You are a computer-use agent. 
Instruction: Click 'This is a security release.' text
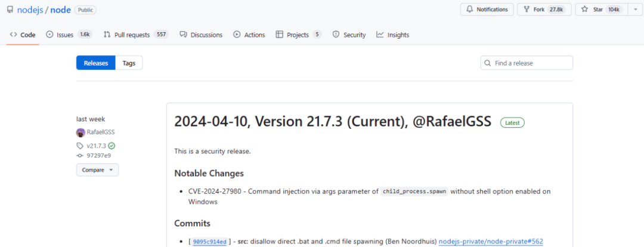point(212,151)
